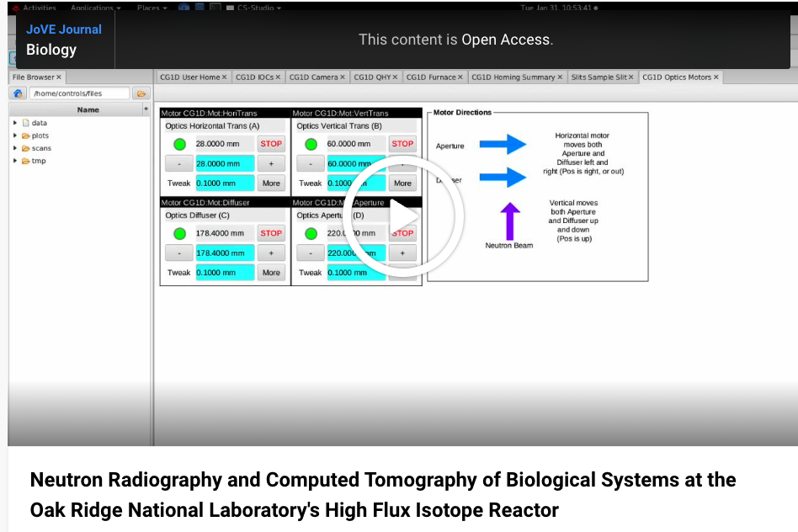Close the CG1D Camera tab
Screen dimensions: 798x532
tap(343, 77)
